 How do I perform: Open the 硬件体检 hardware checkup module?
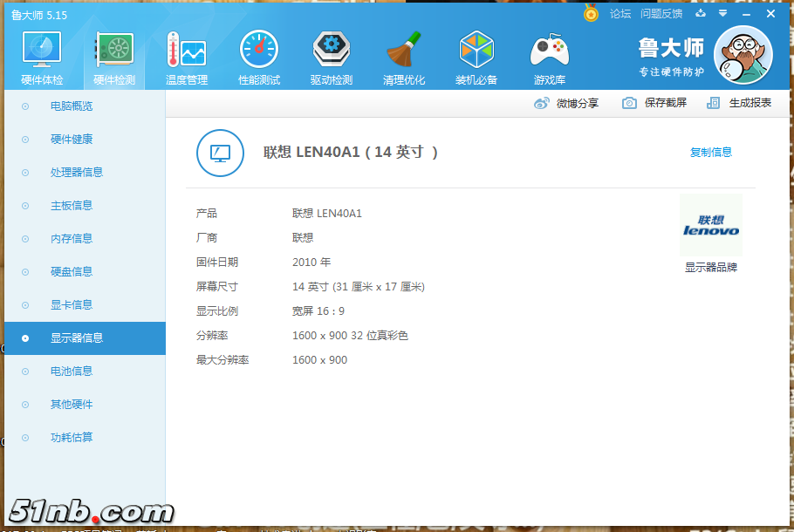pos(41,58)
